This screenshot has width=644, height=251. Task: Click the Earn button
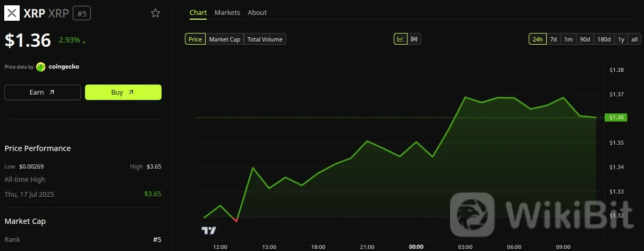pyautogui.click(x=43, y=92)
